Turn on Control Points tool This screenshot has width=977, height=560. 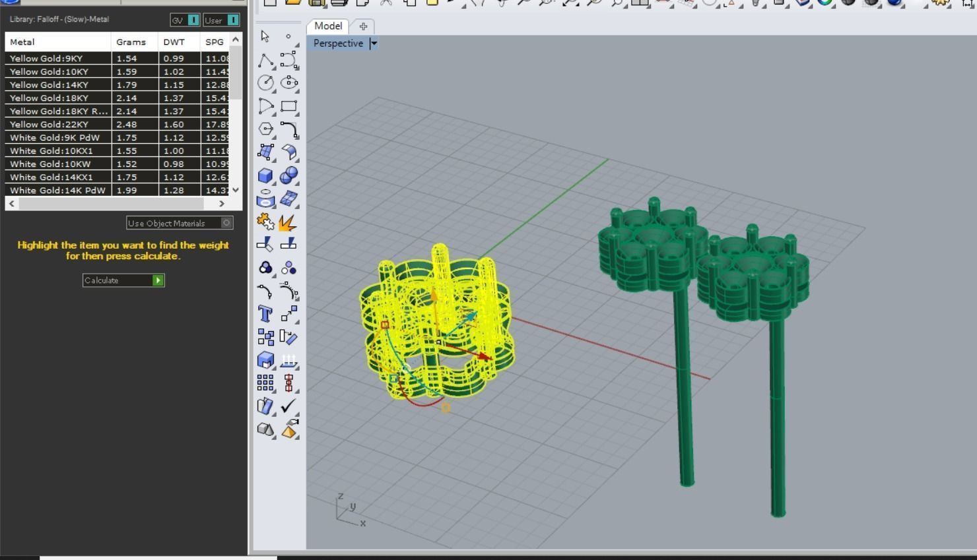tap(288, 291)
